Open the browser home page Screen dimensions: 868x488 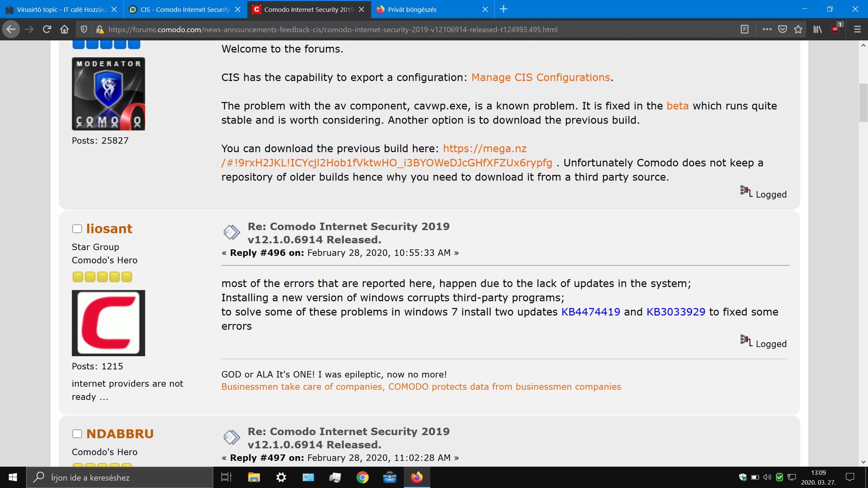pyautogui.click(x=65, y=29)
